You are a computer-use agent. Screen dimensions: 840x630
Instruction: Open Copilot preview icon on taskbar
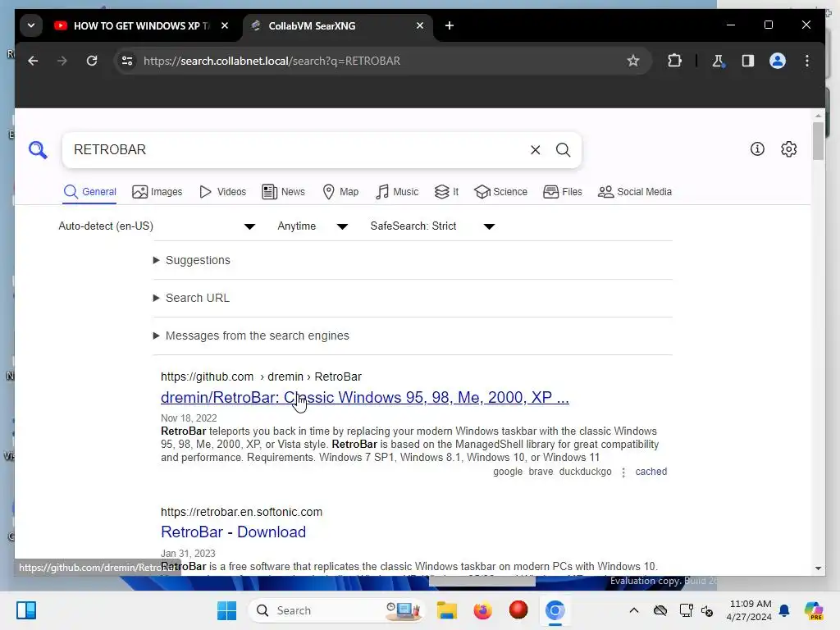(x=814, y=610)
